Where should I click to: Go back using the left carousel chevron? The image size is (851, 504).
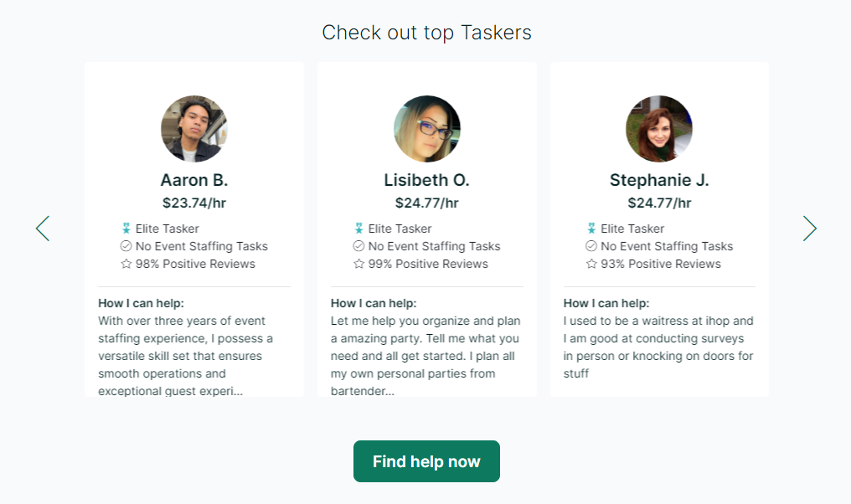[x=42, y=228]
